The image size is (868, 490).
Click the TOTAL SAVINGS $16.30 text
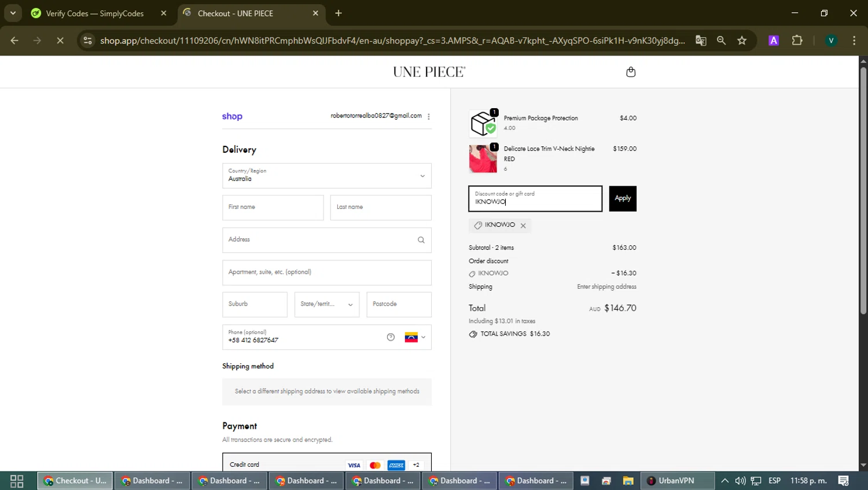pos(515,334)
